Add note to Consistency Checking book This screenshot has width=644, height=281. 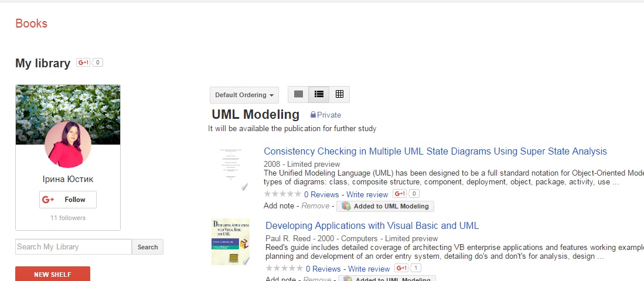279,206
